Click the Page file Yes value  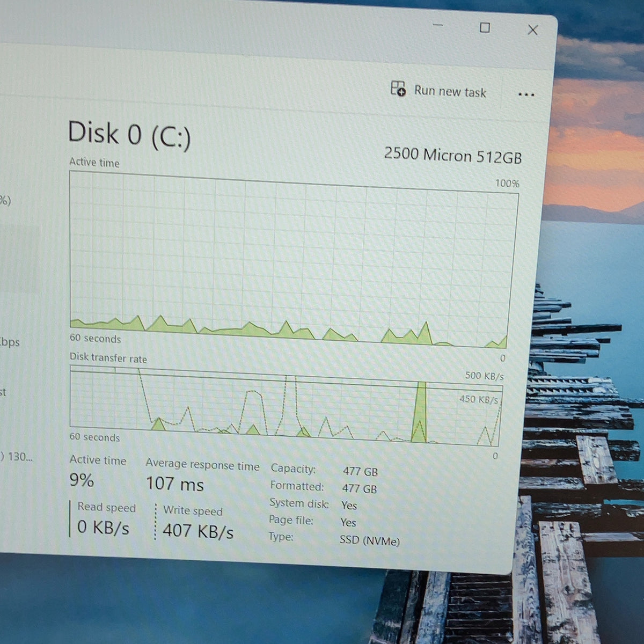(348, 522)
